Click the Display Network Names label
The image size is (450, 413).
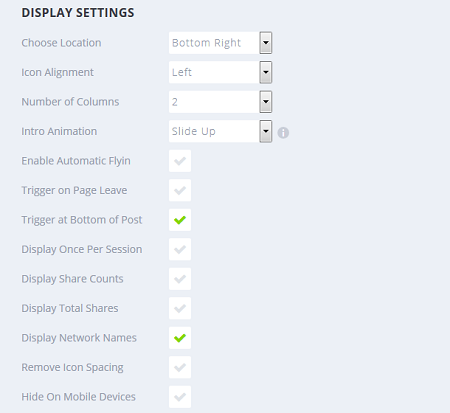click(79, 338)
